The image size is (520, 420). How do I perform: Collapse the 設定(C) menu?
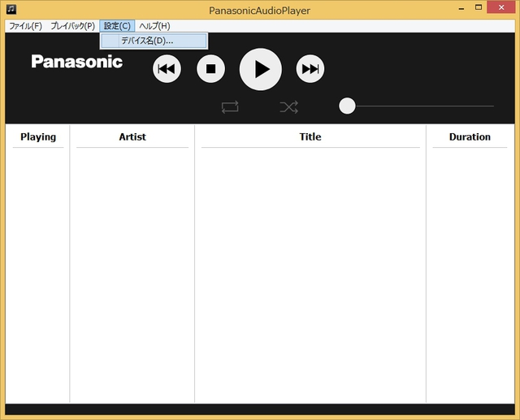117,26
